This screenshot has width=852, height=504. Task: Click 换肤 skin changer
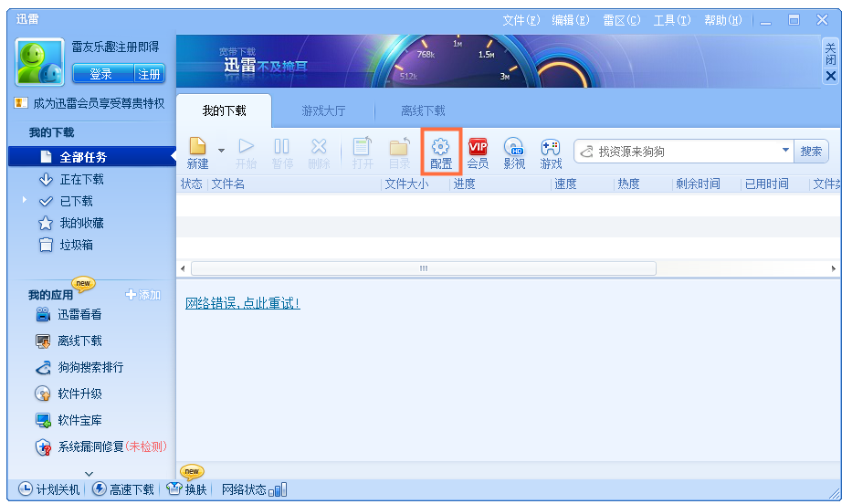pos(186,489)
